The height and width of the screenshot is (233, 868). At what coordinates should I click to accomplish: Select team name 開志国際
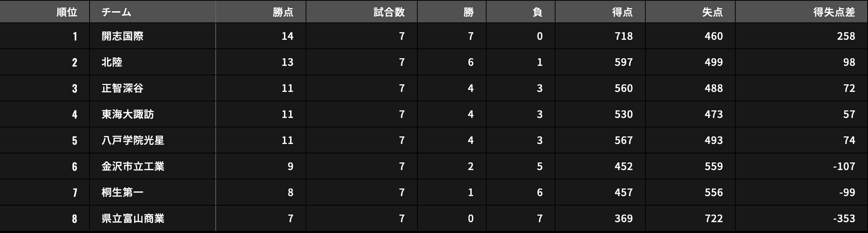123,36
